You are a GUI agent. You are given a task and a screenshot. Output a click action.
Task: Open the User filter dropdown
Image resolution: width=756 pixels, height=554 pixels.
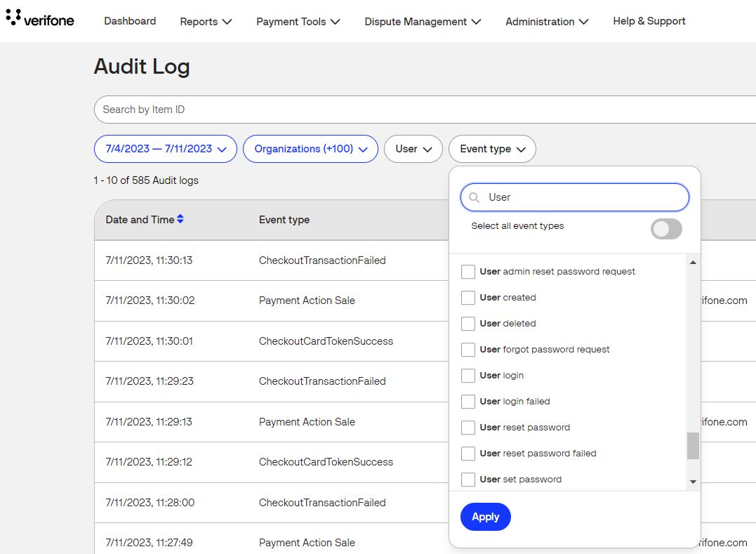413,149
